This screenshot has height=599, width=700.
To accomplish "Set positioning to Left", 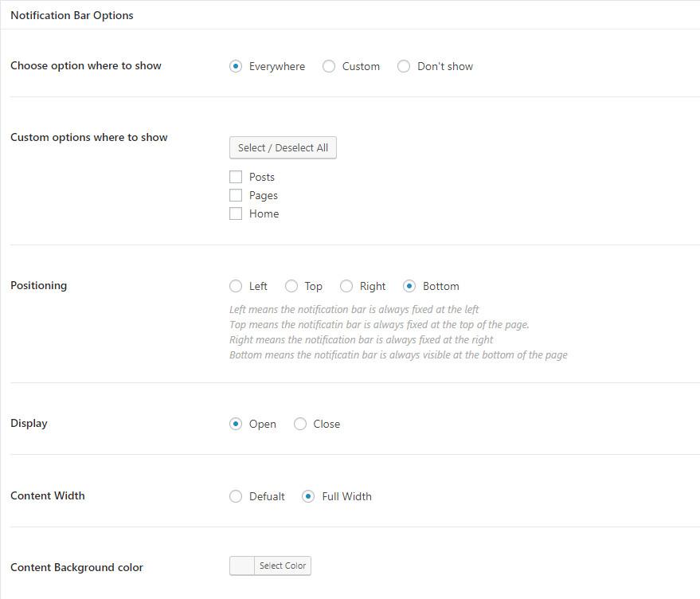I will pos(236,286).
